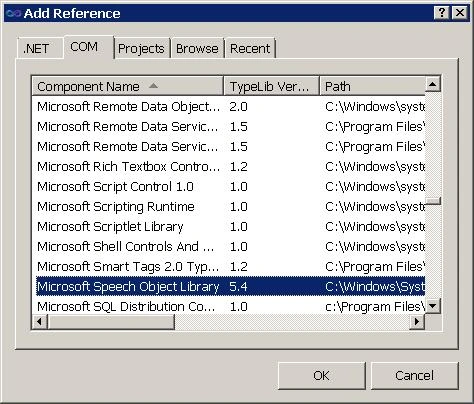Screen dimensions: 474x404
Task: Select Microsoft Scripting Runtime row
Action: click(x=230, y=207)
